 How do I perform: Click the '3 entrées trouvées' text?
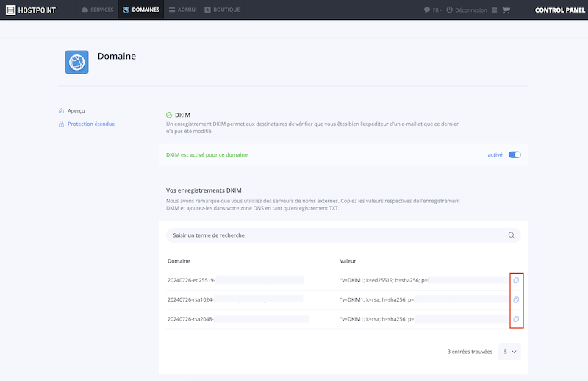tap(470, 352)
